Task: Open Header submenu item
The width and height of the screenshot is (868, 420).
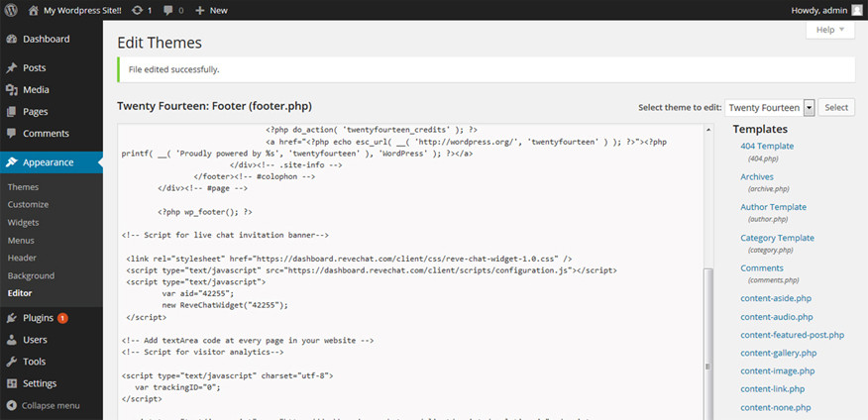Action: tap(22, 258)
